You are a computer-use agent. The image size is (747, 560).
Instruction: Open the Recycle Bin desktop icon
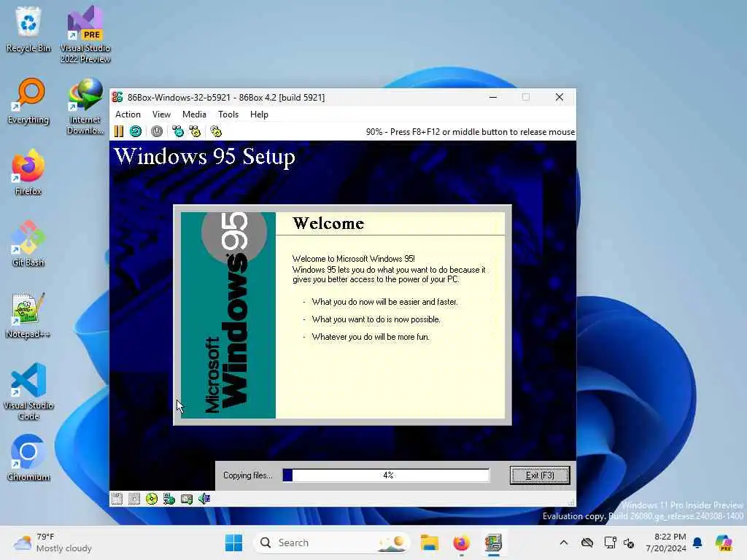pos(28,29)
